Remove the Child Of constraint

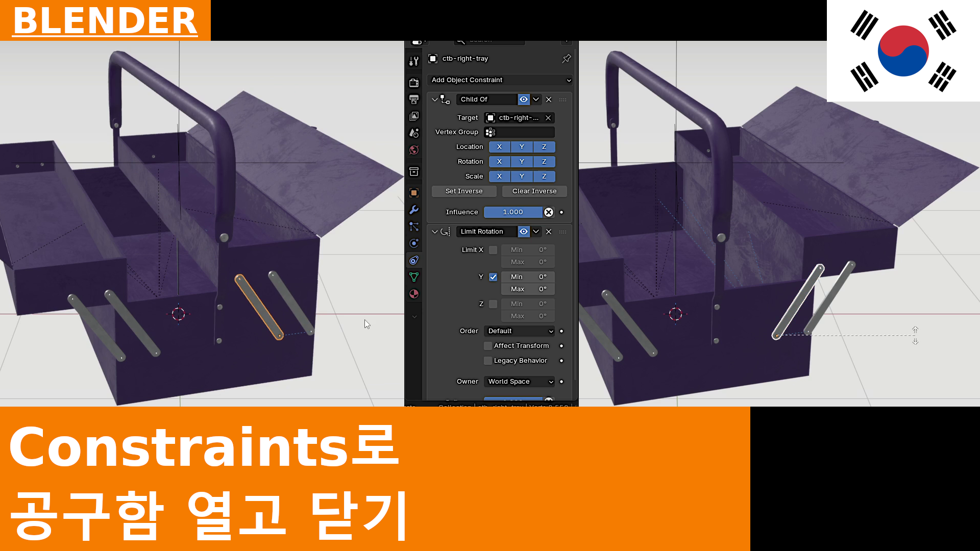[549, 99]
